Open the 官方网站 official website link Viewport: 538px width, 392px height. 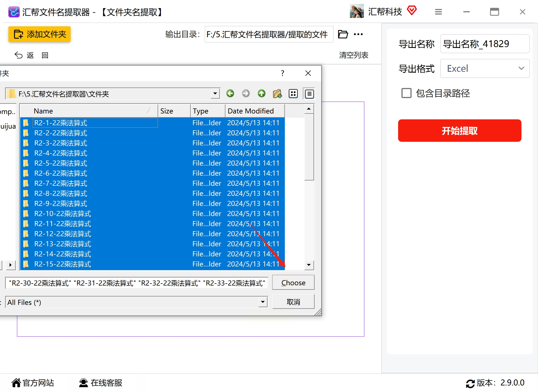(33, 383)
